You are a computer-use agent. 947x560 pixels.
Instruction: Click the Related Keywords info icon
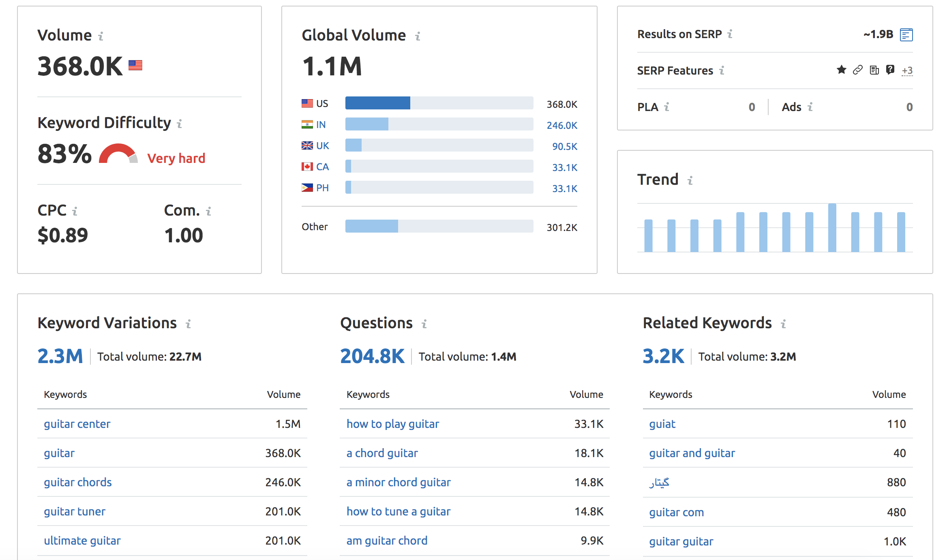tap(784, 324)
